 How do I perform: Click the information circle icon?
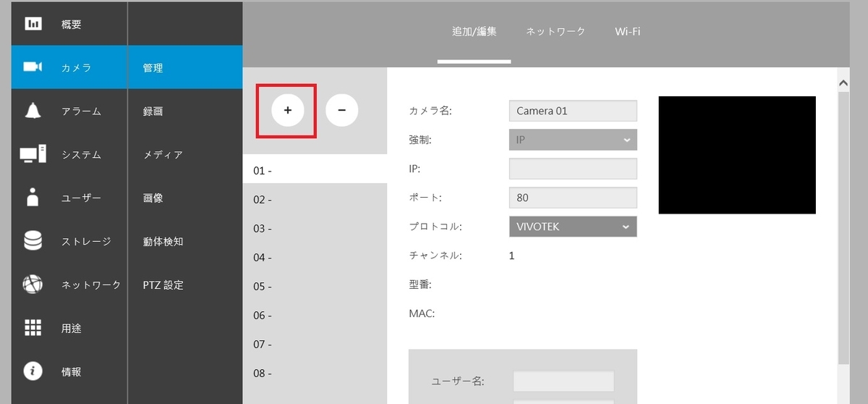click(x=33, y=371)
